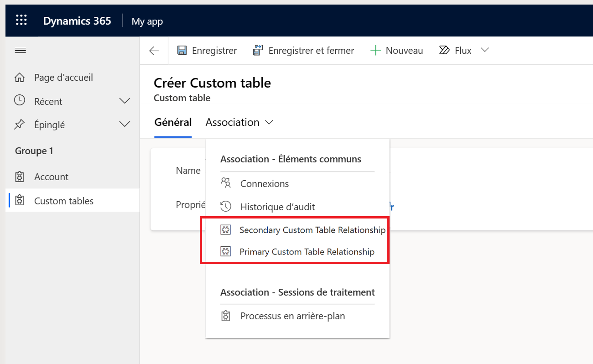
Task: Open the Association tab
Action: point(233,122)
